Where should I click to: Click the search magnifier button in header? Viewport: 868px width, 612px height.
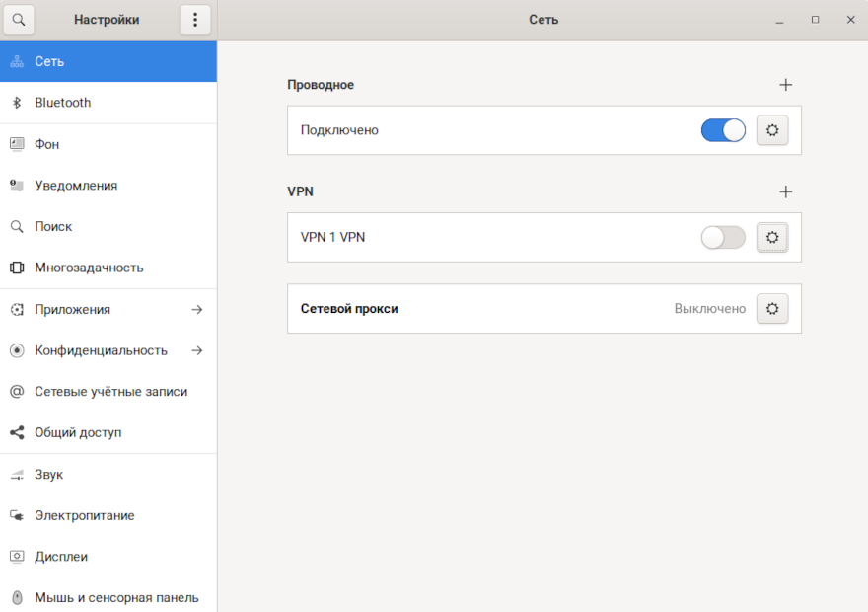pyautogui.click(x=20, y=20)
